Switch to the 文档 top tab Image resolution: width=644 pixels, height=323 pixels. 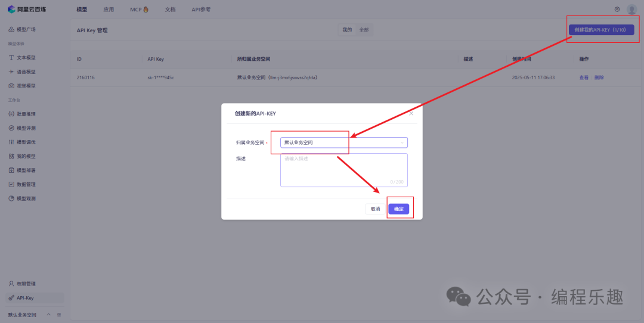tap(170, 10)
